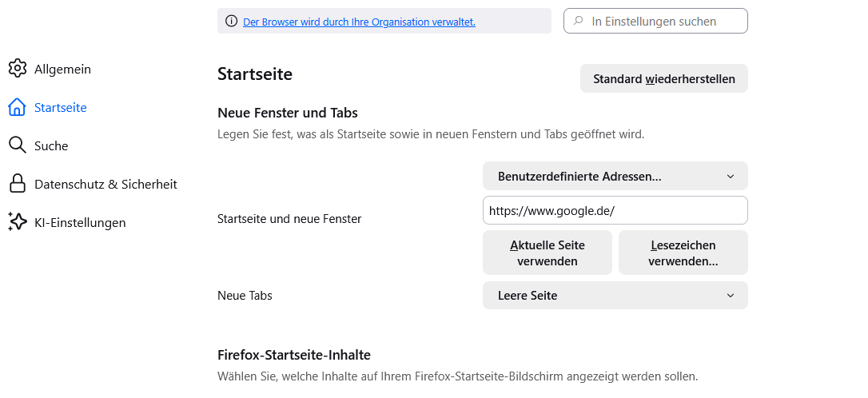Open the Allgemein settings section label
This screenshot has width=868, height=398.
click(62, 70)
